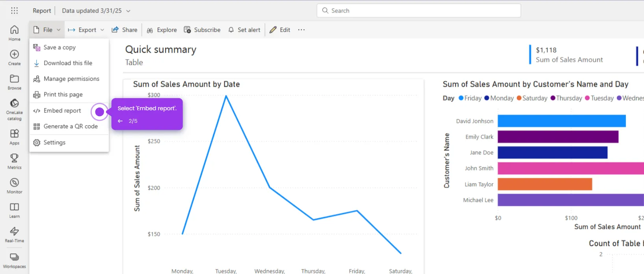
Task: Click the bell icon for Set alert
Action: 231,30
